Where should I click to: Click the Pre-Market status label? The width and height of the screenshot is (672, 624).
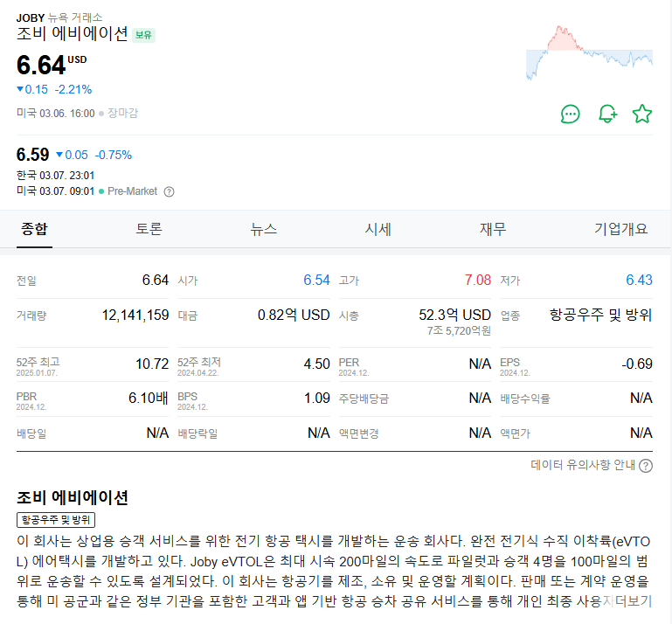tap(133, 191)
